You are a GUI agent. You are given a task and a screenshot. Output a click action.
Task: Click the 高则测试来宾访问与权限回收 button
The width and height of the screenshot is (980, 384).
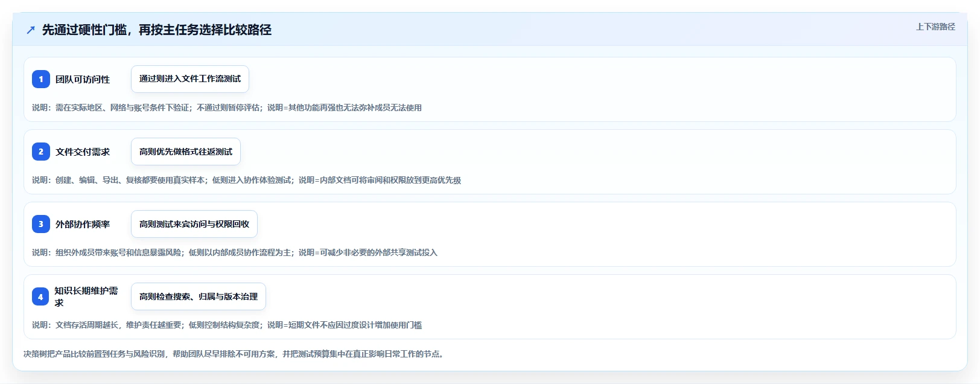pyautogui.click(x=194, y=224)
